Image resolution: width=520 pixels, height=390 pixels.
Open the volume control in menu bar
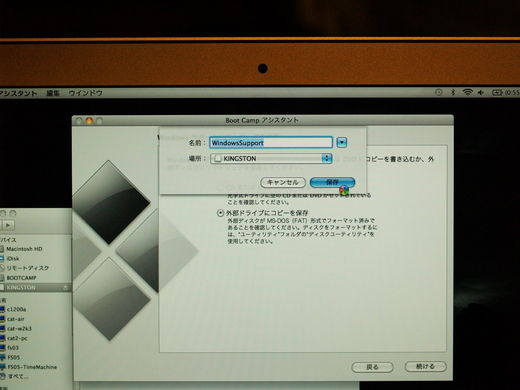(x=481, y=92)
